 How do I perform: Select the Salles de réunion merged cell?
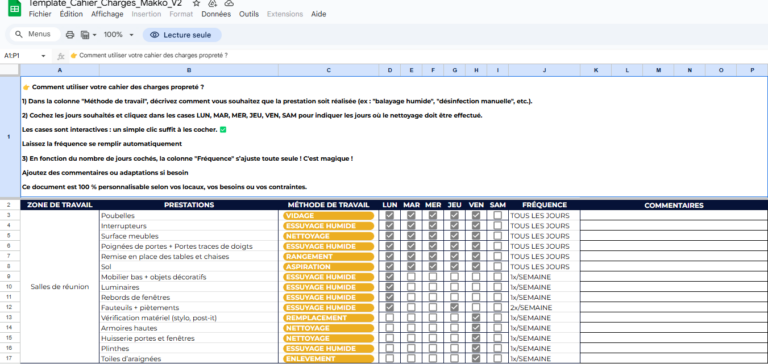(60, 287)
